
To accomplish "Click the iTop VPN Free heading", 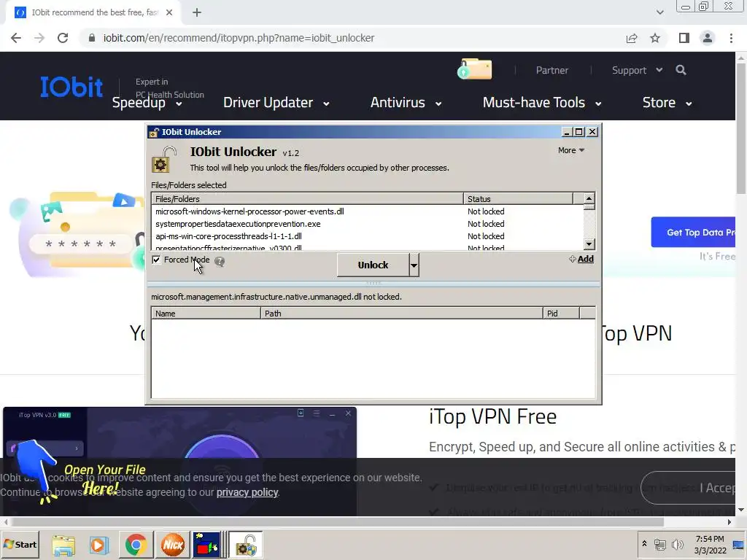I will click(x=492, y=416).
